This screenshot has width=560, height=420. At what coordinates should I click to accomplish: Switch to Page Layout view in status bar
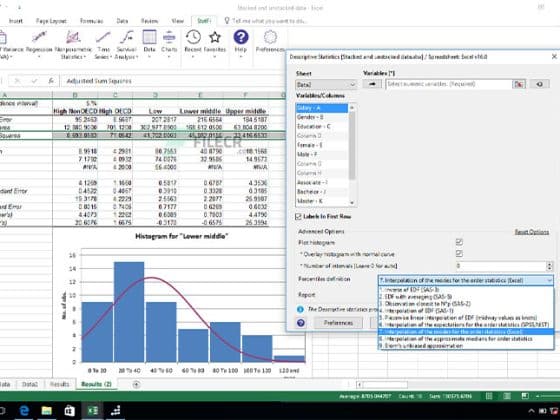coord(507,396)
